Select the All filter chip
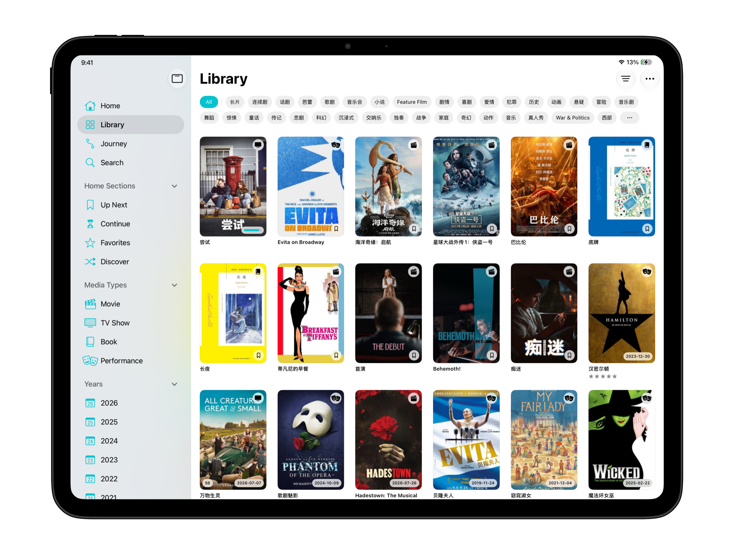The image size is (733, 560). (x=209, y=102)
